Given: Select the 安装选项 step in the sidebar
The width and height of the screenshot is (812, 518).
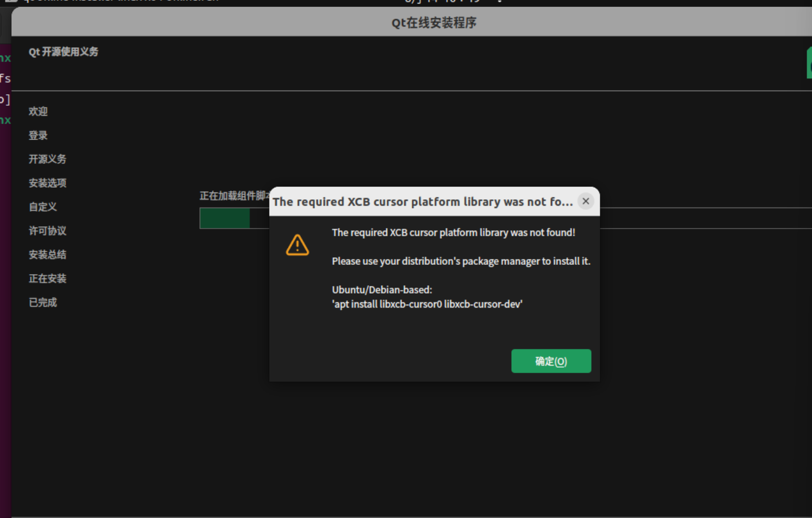Looking at the screenshot, I should (x=47, y=182).
